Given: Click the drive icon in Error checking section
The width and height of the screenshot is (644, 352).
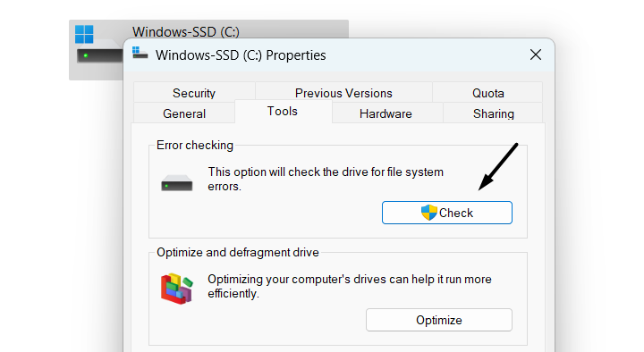Looking at the screenshot, I should [x=176, y=183].
